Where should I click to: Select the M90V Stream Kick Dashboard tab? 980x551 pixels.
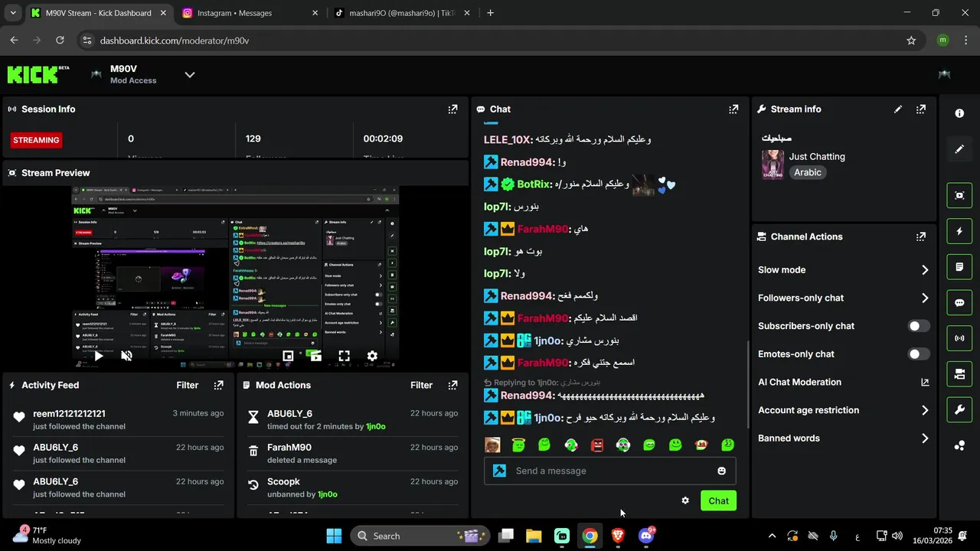(x=98, y=13)
